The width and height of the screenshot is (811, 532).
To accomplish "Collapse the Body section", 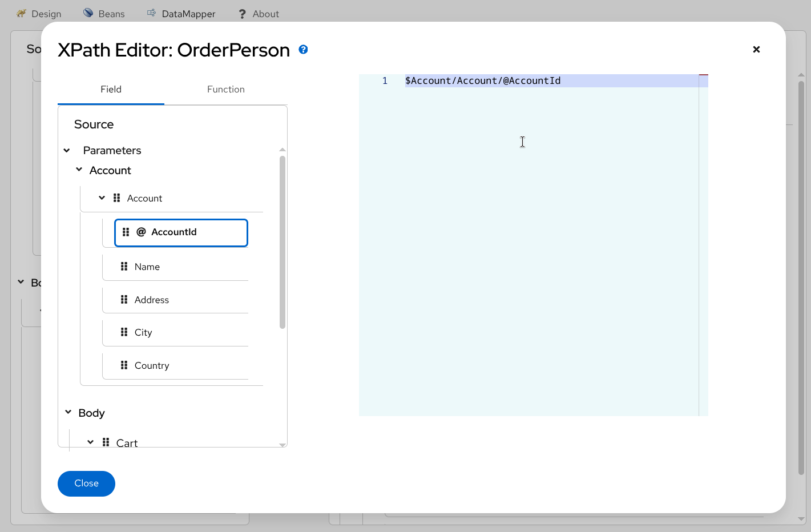I will (68, 412).
